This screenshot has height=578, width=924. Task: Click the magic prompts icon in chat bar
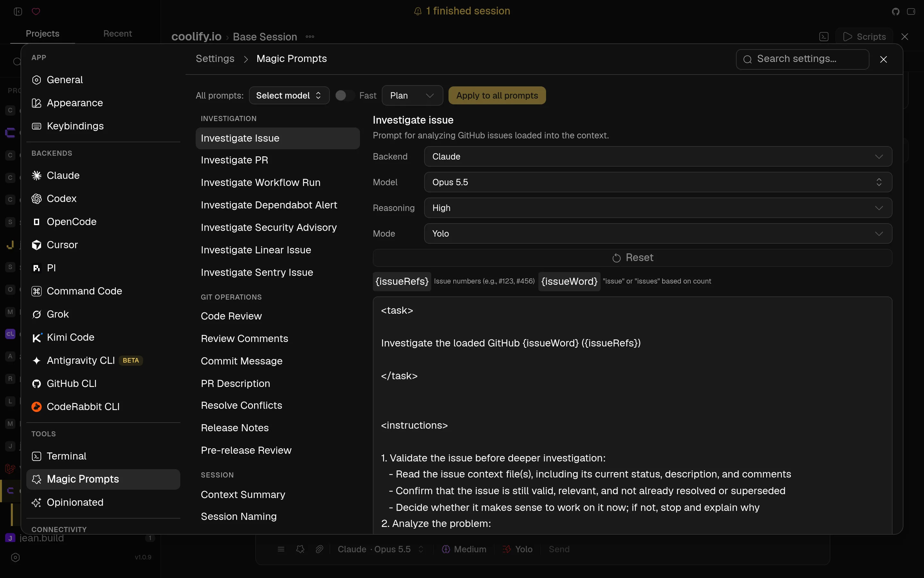[x=301, y=549]
